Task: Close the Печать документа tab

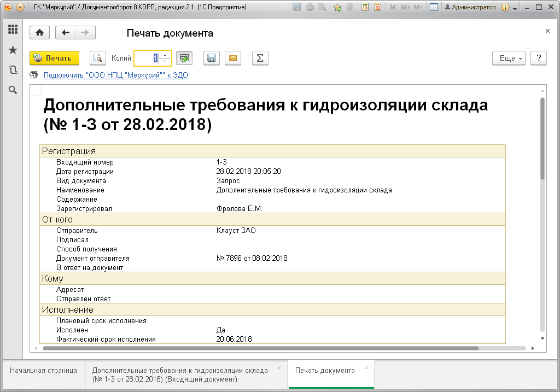Action: [x=366, y=368]
